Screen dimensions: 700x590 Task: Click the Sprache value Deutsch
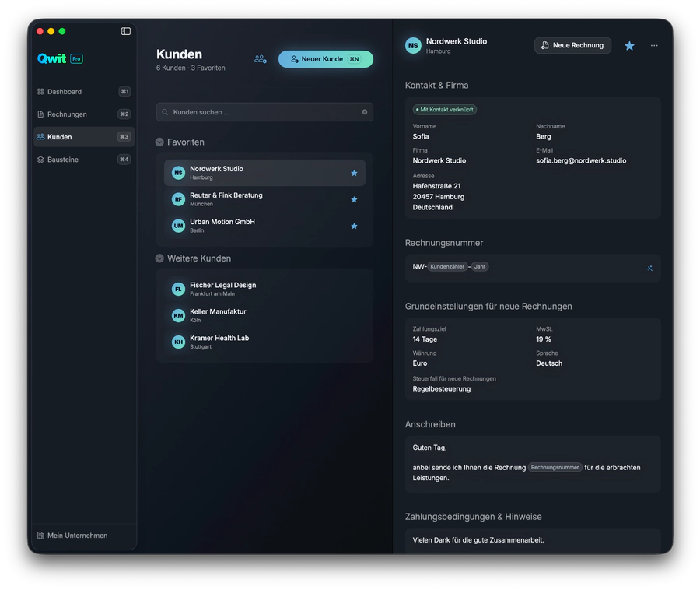tap(549, 363)
